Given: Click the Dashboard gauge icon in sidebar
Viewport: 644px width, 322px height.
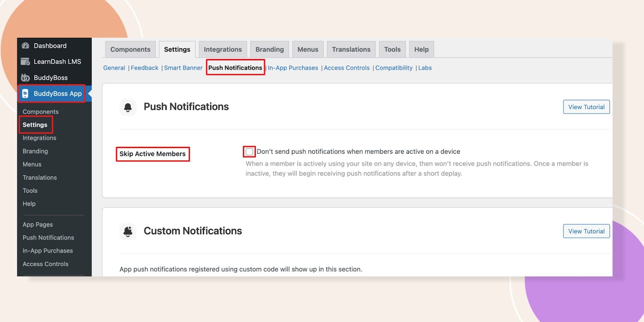Looking at the screenshot, I should point(25,46).
